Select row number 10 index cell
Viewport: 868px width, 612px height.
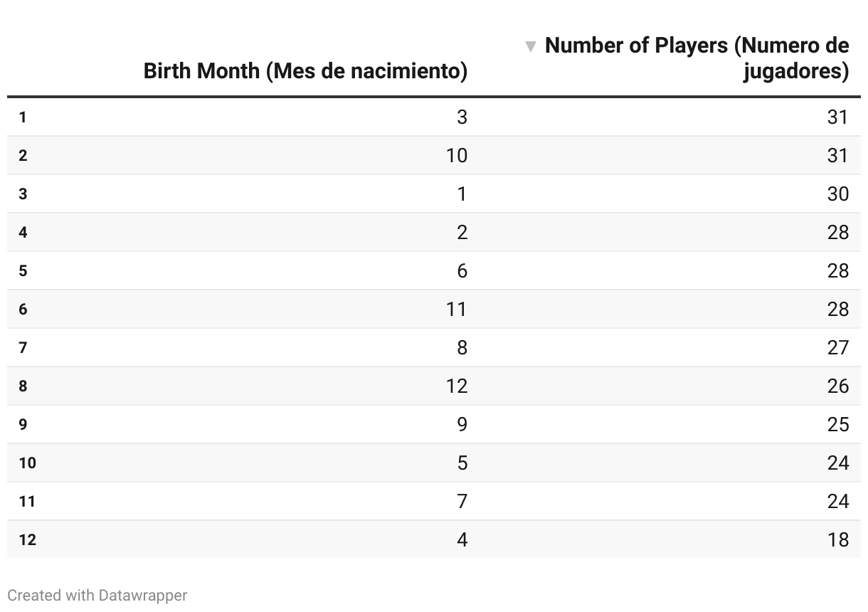pos(27,463)
